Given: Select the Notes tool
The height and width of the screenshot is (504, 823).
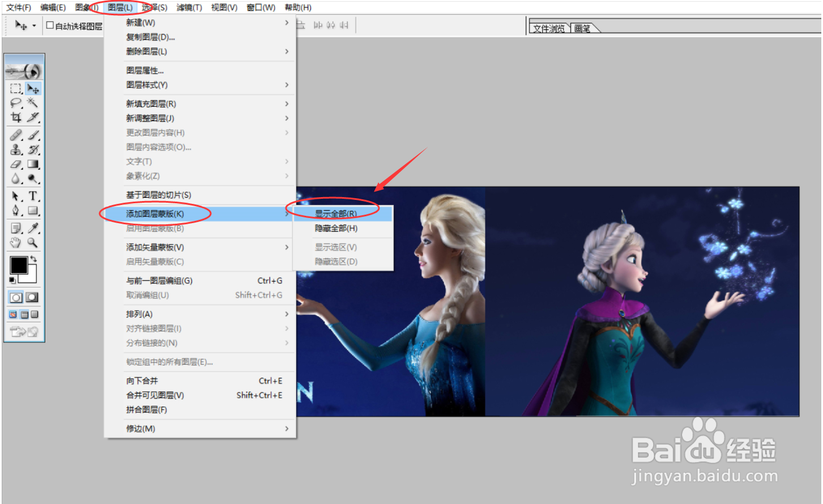Looking at the screenshot, I should click(16, 228).
